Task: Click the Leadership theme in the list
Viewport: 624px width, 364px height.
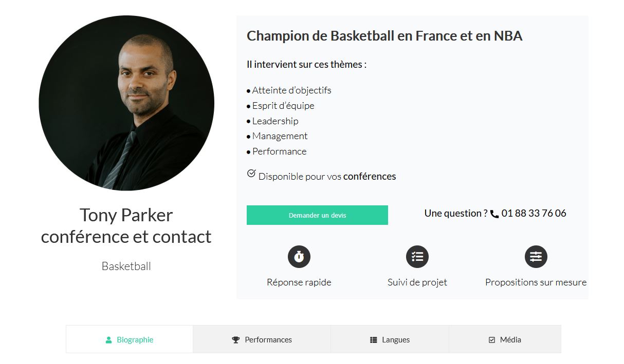Action: coord(275,121)
